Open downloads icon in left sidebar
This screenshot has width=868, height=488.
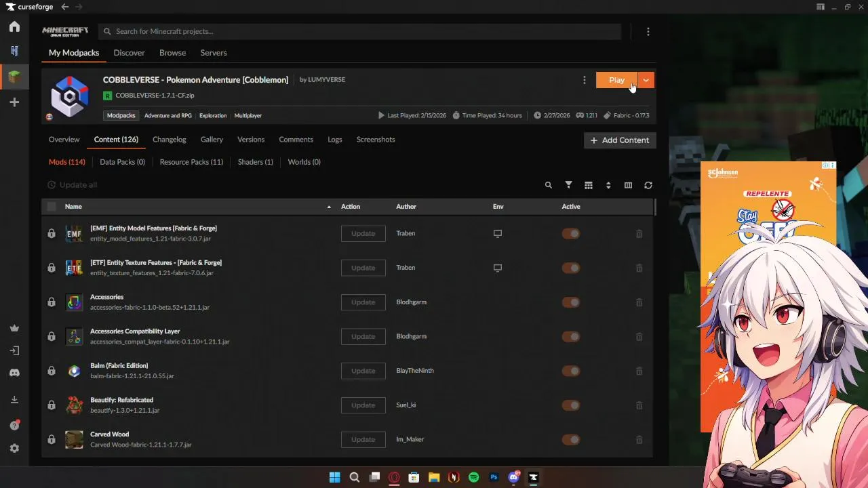point(14,400)
